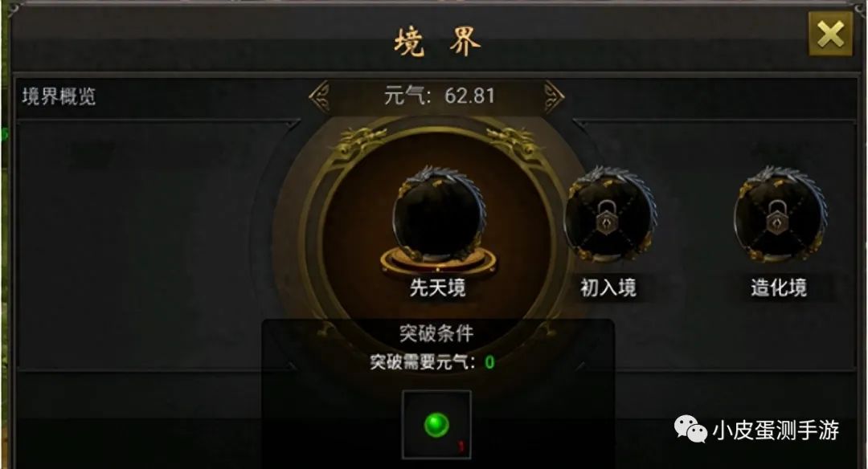Click the 突破条件 header

pos(436,333)
